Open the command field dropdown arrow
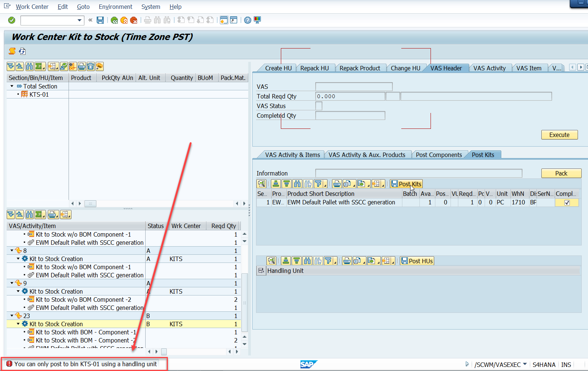588x371 pixels. (x=79, y=20)
